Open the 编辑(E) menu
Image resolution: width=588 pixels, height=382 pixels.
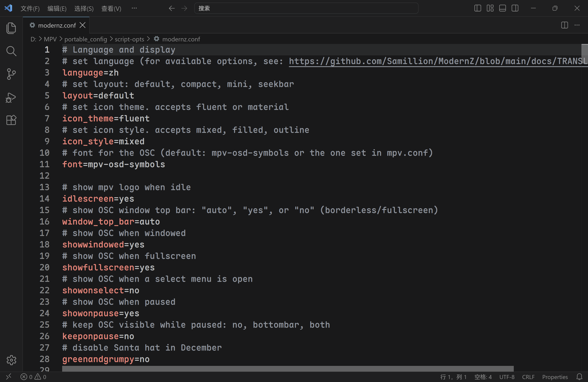point(57,9)
